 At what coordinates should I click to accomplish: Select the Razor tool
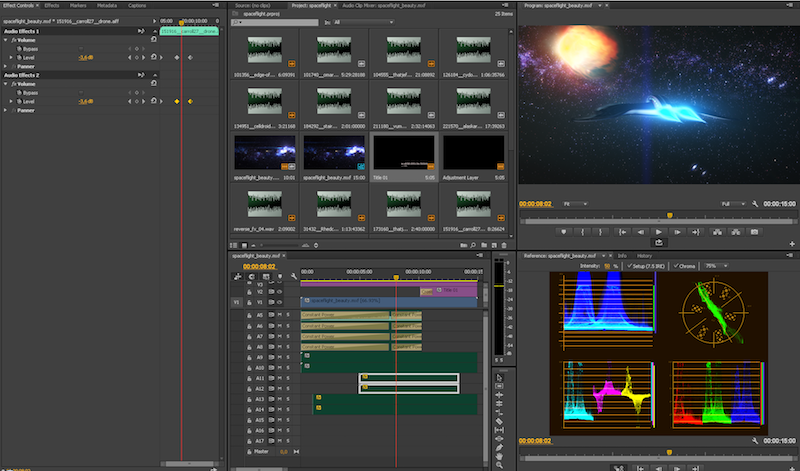[x=499, y=421]
